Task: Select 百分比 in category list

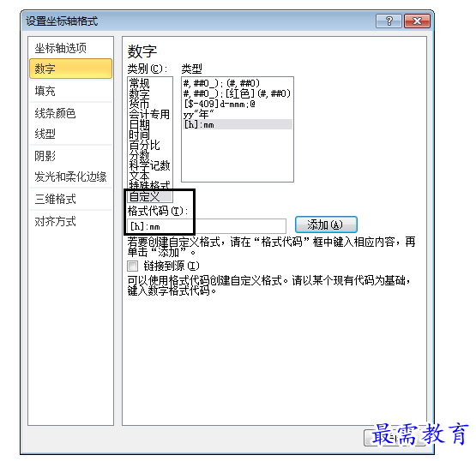Action: (x=149, y=146)
